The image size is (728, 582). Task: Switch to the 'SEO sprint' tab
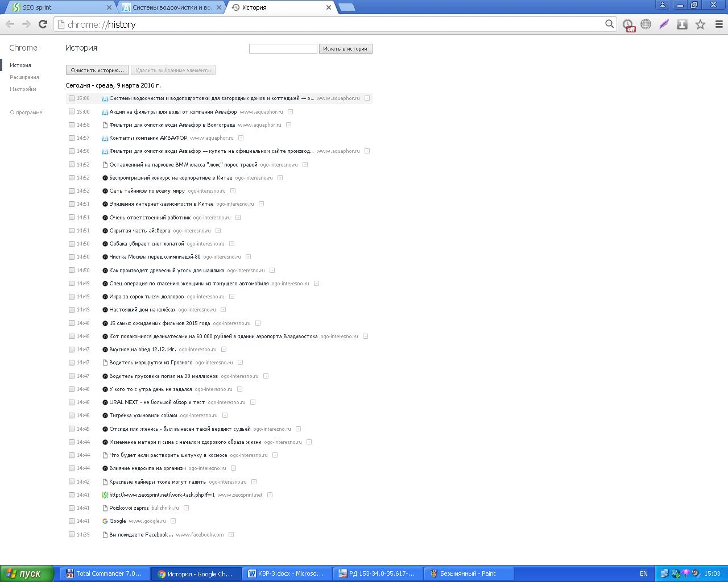[59, 7]
